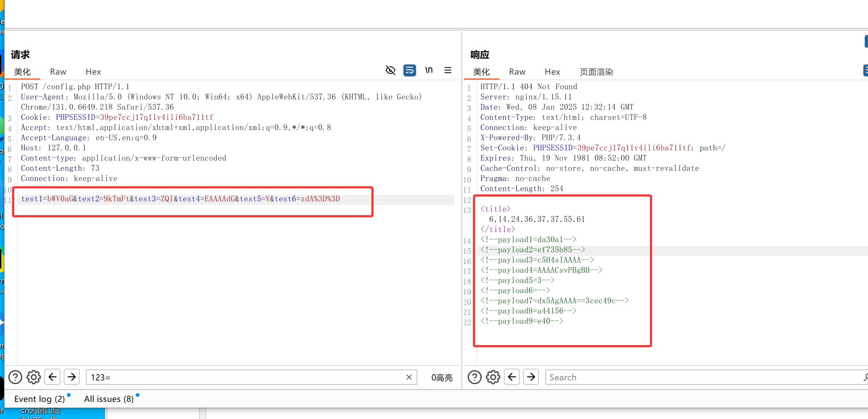This screenshot has width=868, height=419.
Task: Go to next match in response
Action: click(531, 377)
